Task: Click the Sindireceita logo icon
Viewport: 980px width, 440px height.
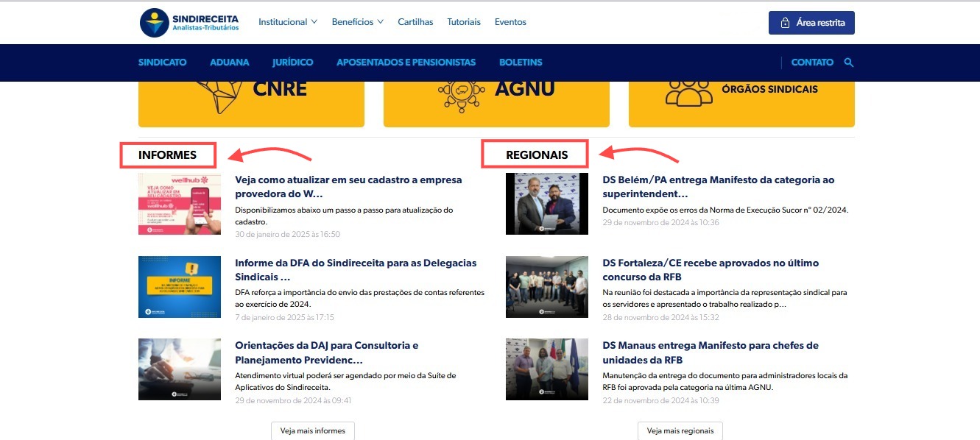Action: (x=155, y=23)
